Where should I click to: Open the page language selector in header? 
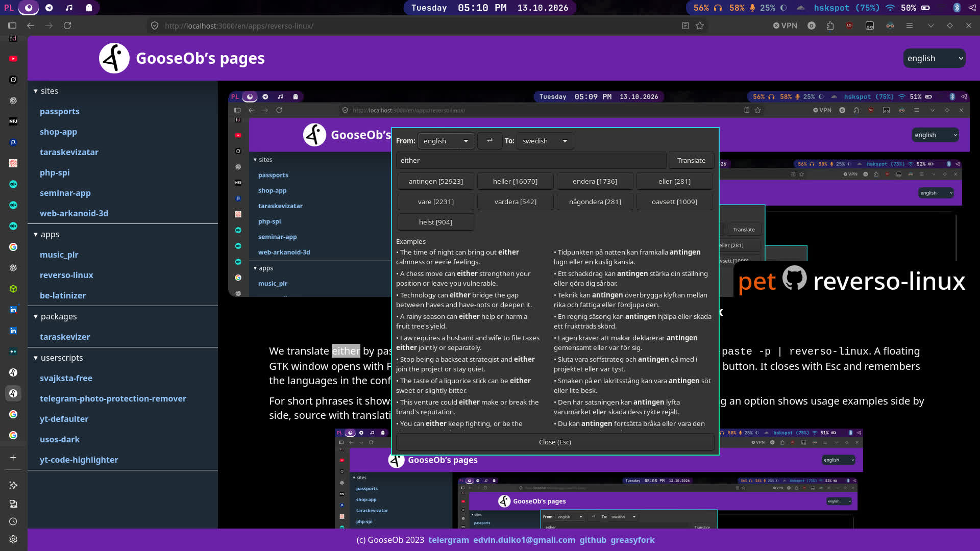click(x=934, y=58)
